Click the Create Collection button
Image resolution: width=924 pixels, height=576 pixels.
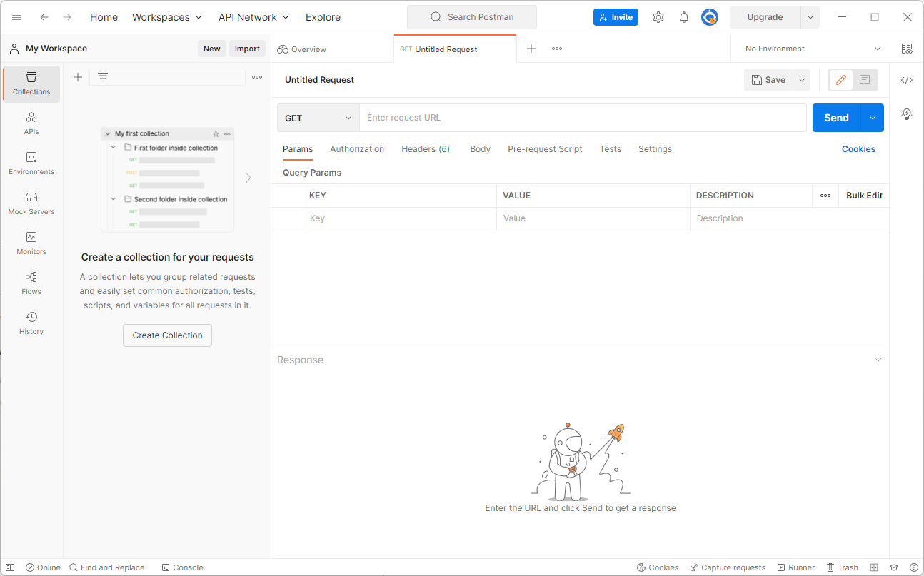click(x=167, y=335)
